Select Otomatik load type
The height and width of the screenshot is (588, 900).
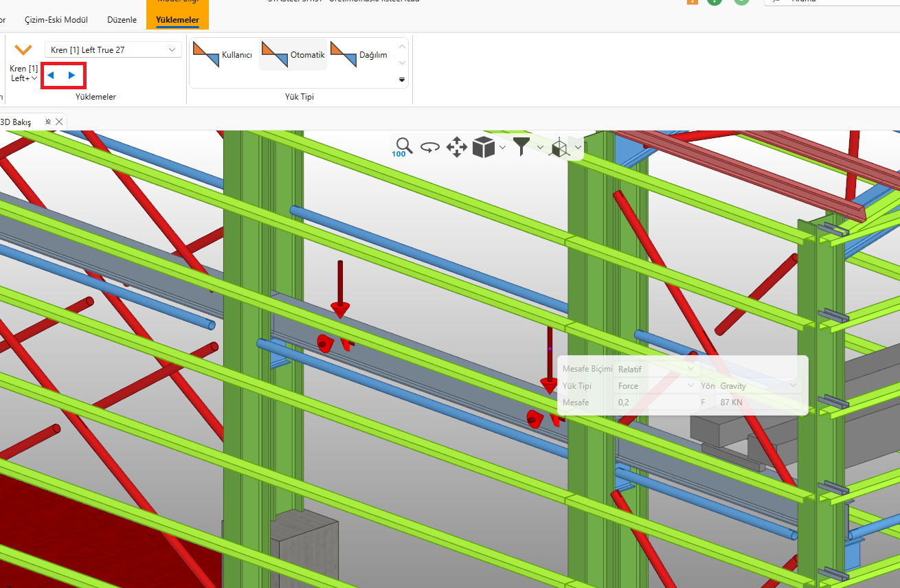(x=293, y=55)
